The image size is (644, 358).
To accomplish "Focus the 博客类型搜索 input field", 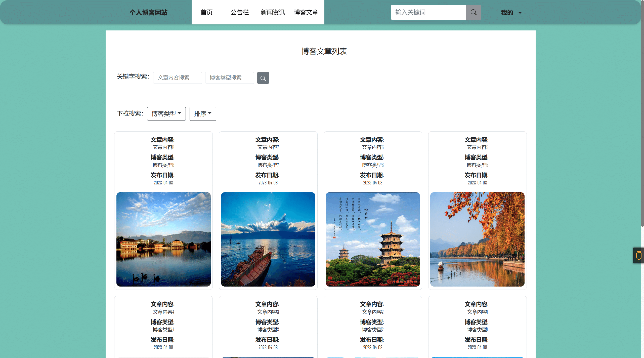I will (230, 78).
